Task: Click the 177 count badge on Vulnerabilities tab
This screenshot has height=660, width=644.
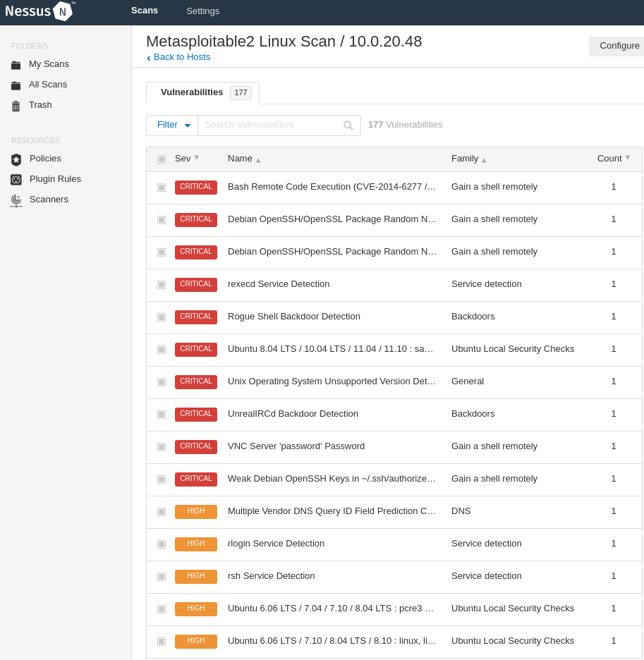Action: pyautogui.click(x=241, y=92)
